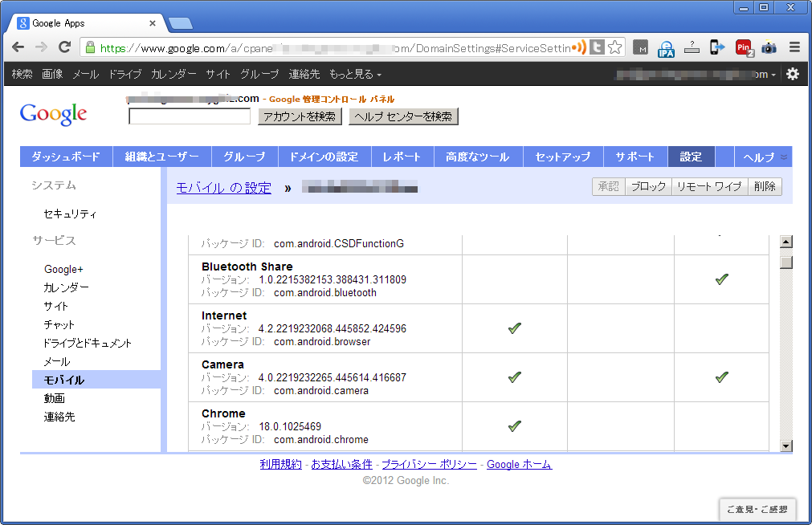
Task: Click the アカウントを検索 button
Action: tap(300, 116)
